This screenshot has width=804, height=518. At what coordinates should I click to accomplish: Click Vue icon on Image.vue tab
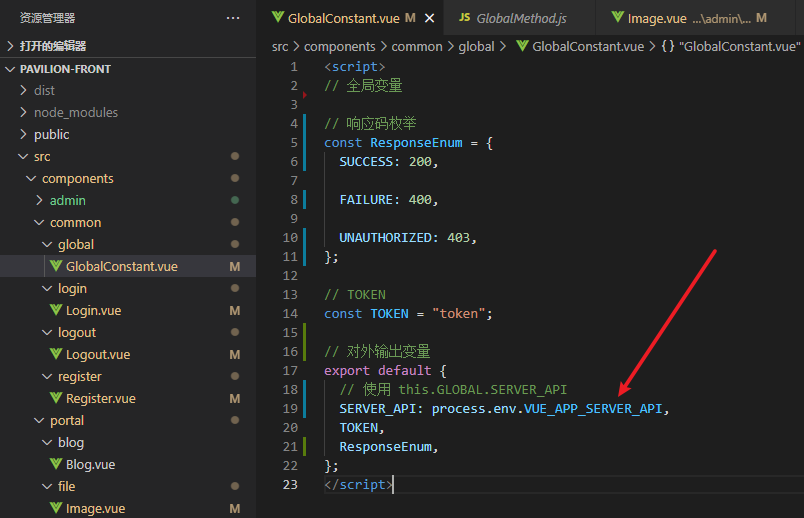point(617,17)
